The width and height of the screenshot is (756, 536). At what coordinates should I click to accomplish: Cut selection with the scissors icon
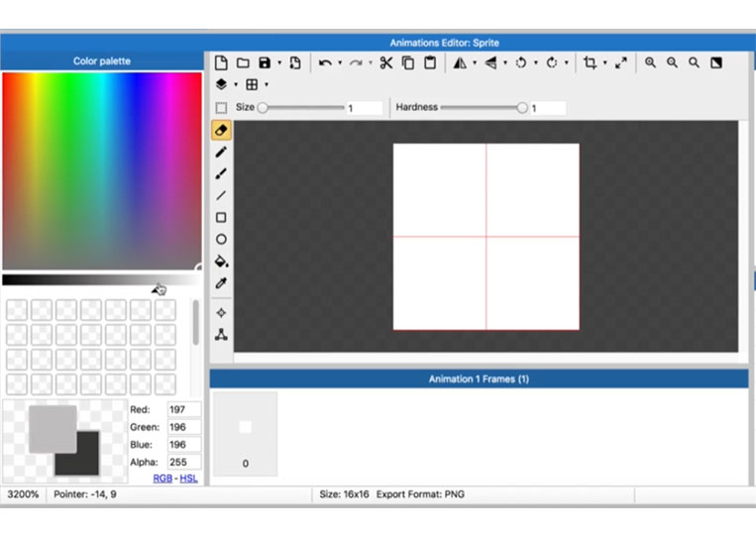(386, 62)
